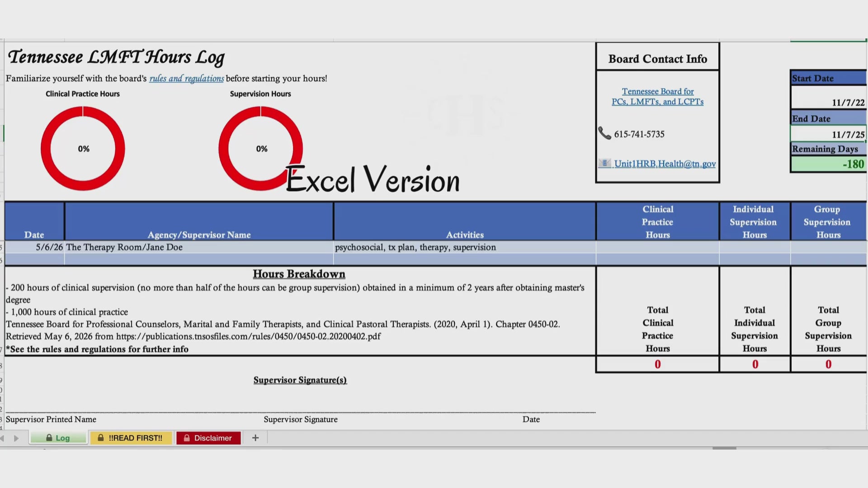Open Tennessee Board for PCs, LMFTs link
The height and width of the screenshot is (488, 868).
657,97
